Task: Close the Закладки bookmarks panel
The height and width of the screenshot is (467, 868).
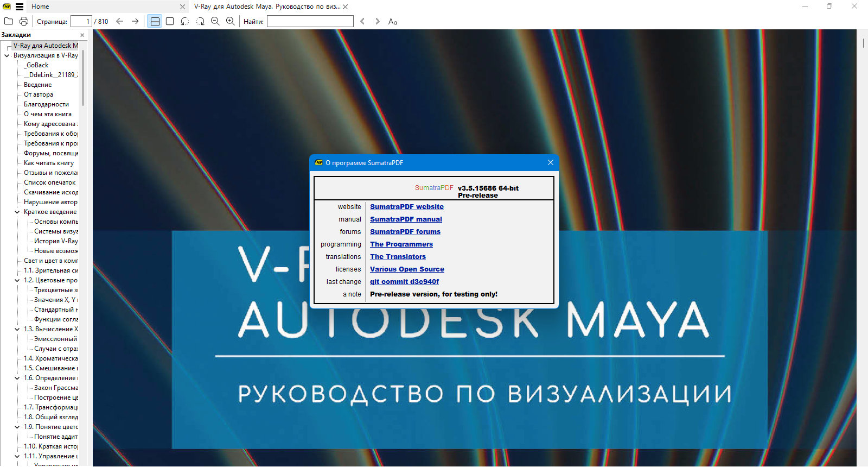Action: click(82, 35)
